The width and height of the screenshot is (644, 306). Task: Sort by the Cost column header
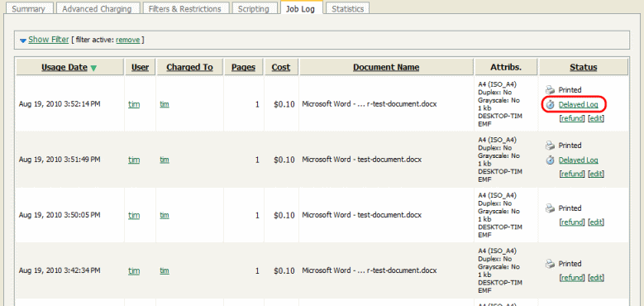(281, 67)
